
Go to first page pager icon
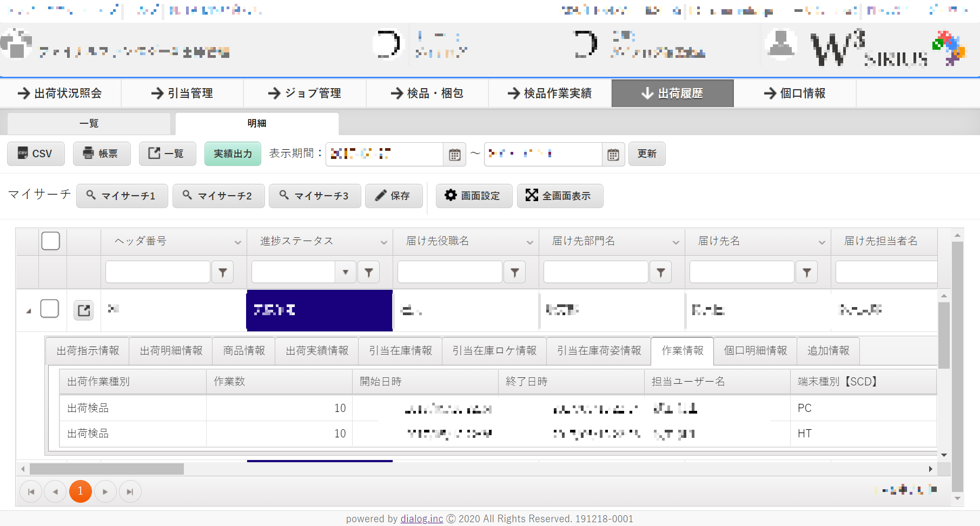[x=31, y=492]
